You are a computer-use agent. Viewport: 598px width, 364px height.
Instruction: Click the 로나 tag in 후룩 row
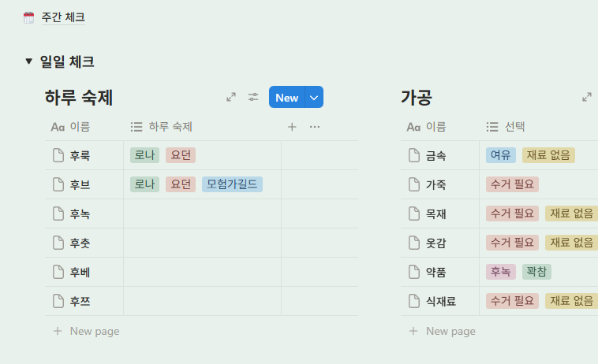coord(144,155)
